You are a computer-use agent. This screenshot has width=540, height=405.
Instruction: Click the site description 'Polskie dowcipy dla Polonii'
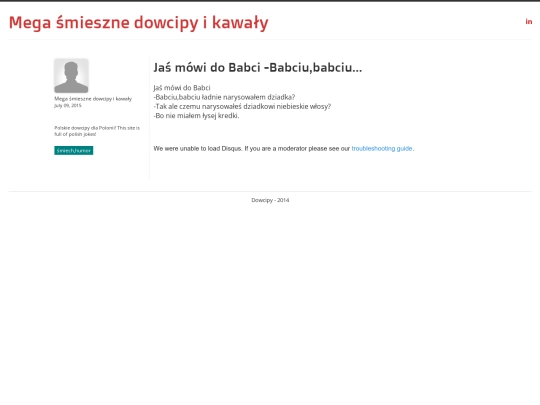click(97, 131)
